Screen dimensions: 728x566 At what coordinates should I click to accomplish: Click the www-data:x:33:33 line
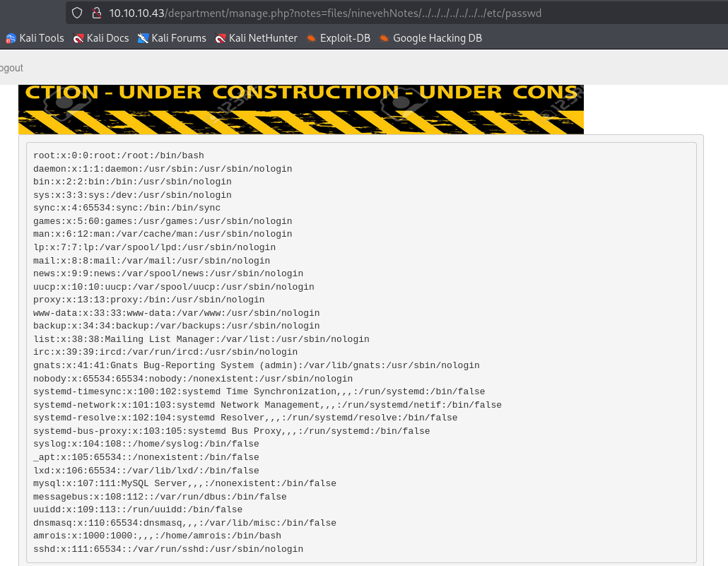(x=177, y=313)
